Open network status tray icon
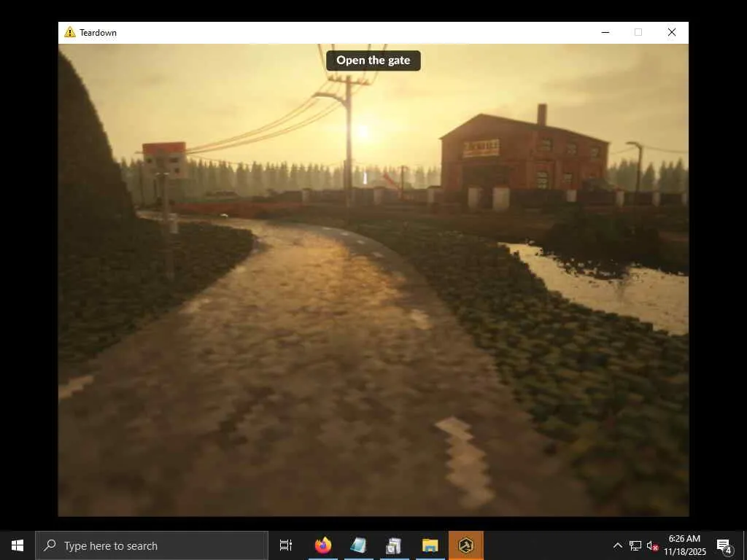The image size is (747, 560). coord(635,545)
